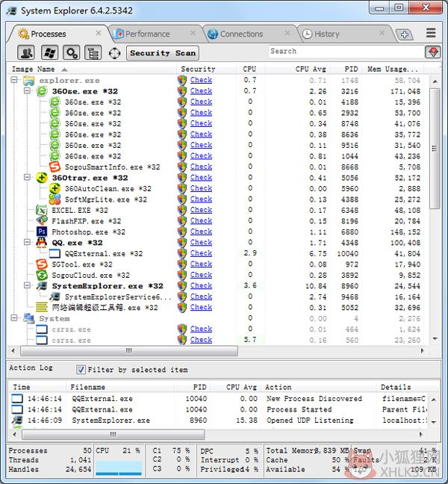Click the QQExternal.exe window icon in process tree
Viewport: 448px width, 484px height.
[55, 253]
